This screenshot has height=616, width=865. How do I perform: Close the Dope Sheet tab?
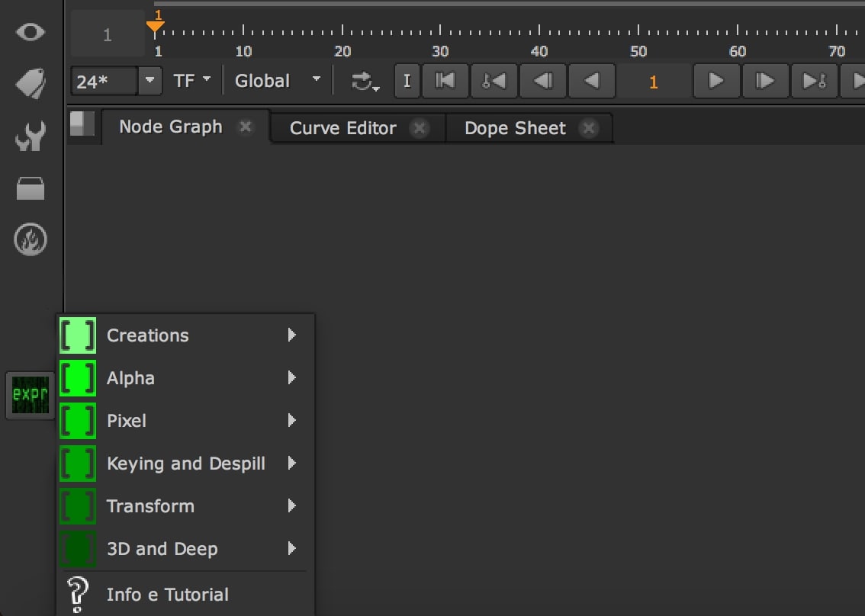pos(588,128)
